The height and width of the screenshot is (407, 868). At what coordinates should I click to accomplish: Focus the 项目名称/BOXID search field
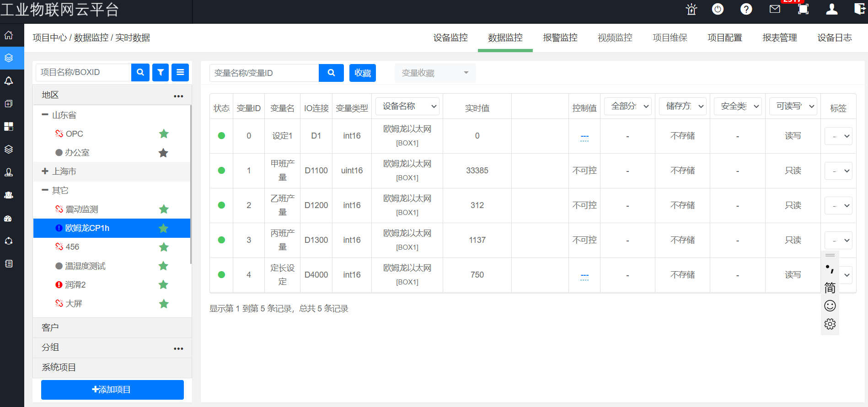pos(84,72)
